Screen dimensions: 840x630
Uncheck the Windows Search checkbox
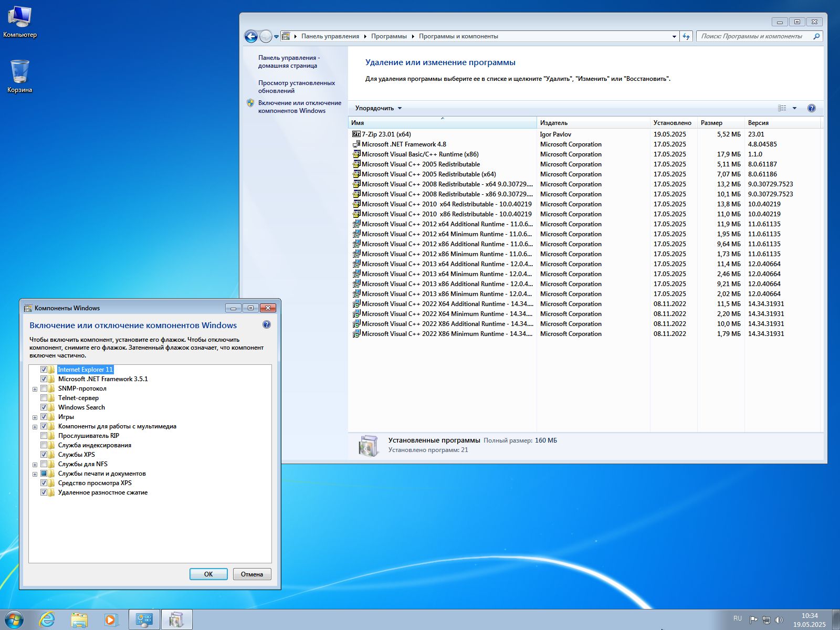(44, 407)
